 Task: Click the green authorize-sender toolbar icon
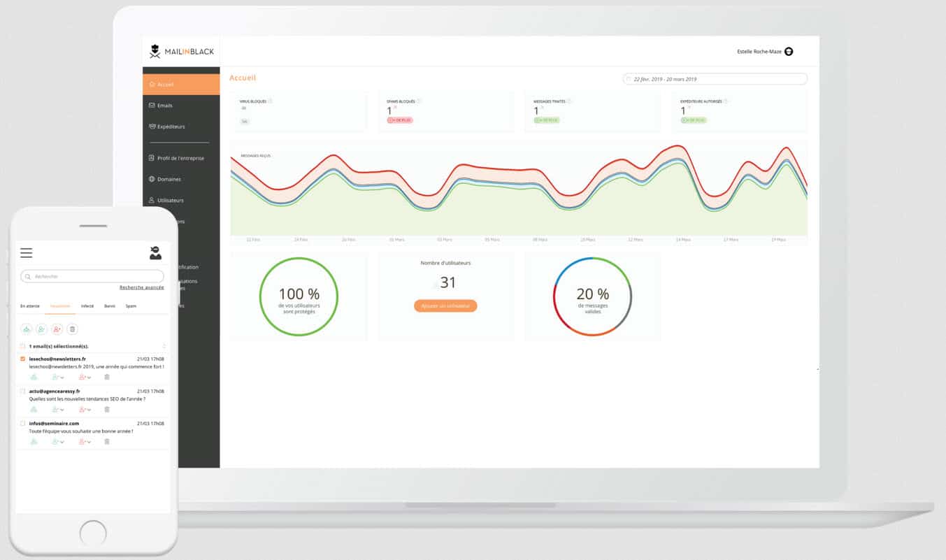coord(42,329)
